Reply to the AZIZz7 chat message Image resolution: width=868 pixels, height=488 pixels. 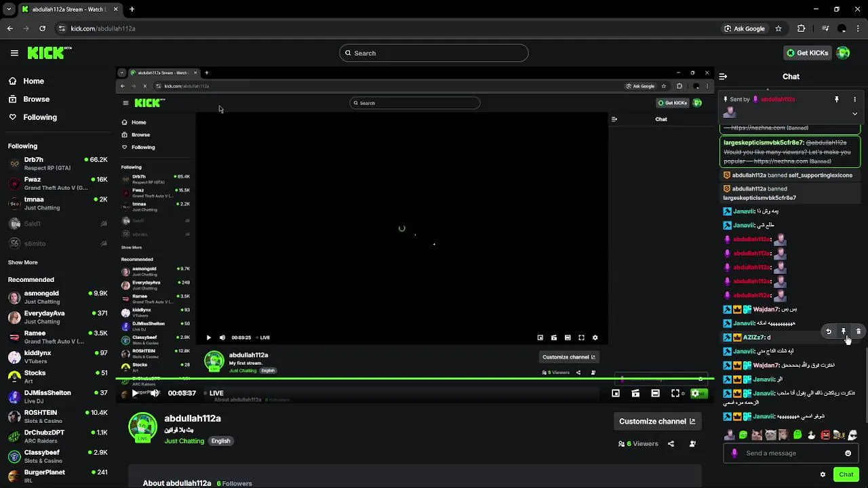pyautogui.click(x=829, y=331)
